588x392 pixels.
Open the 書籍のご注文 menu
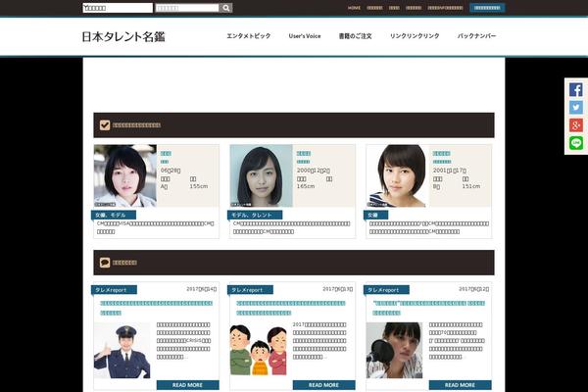tap(355, 36)
